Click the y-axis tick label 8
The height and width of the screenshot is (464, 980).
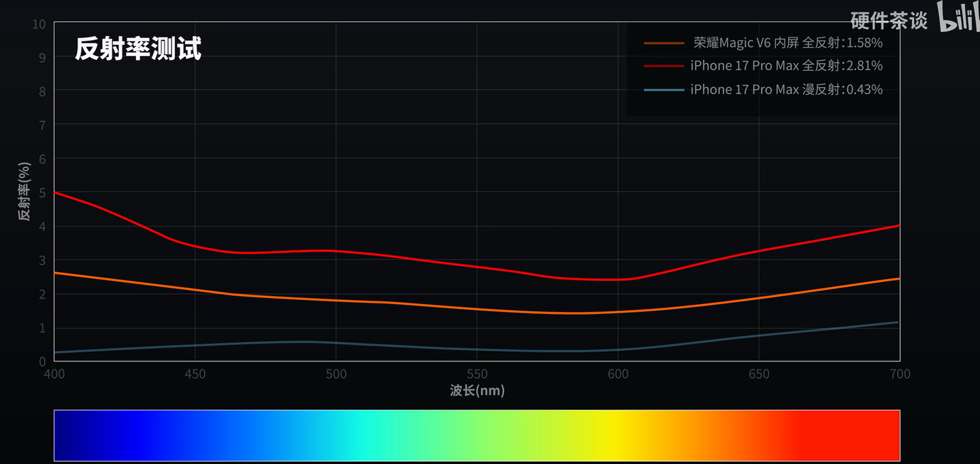coord(42,91)
